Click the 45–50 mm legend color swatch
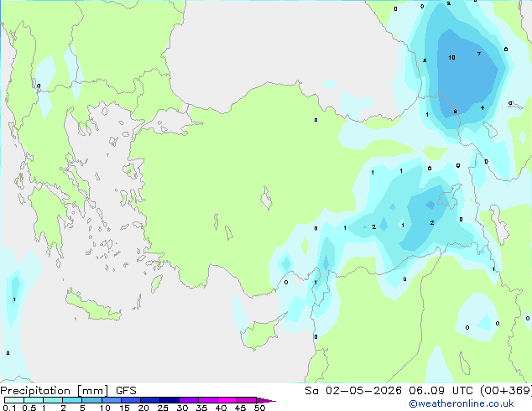532x411 pixels. 247,400
